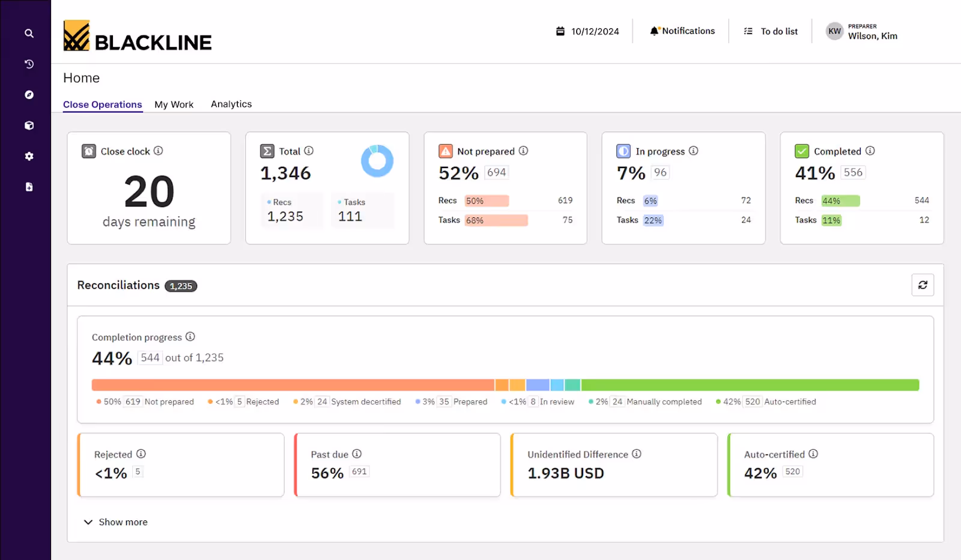The height and width of the screenshot is (560, 961).
Task: Click the Compass navigation icon in sidebar
Action: tap(28, 94)
